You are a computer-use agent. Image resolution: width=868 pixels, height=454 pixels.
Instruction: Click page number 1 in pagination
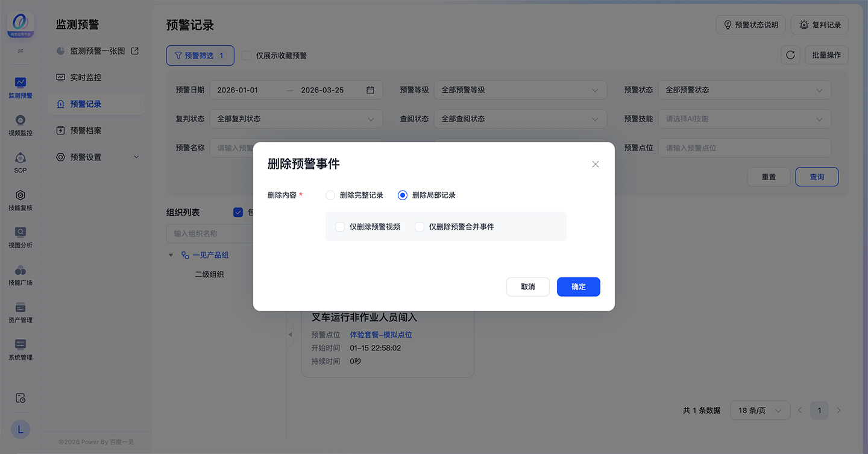point(819,411)
